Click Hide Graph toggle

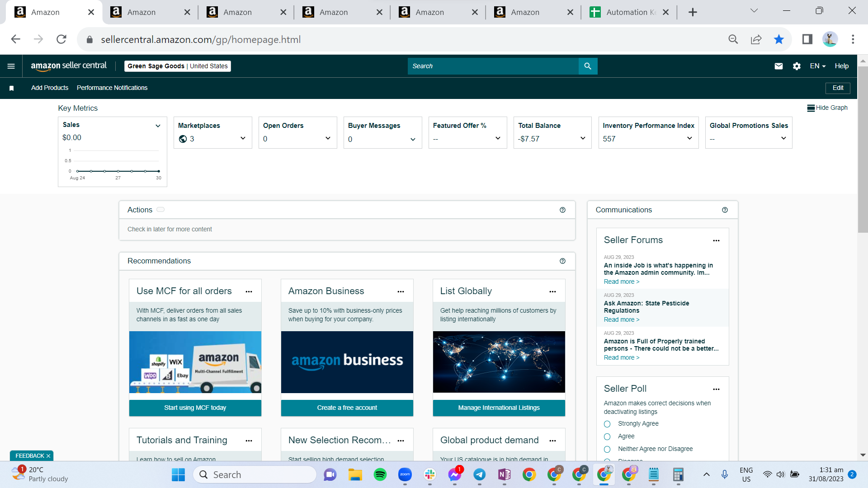point(827,108)
